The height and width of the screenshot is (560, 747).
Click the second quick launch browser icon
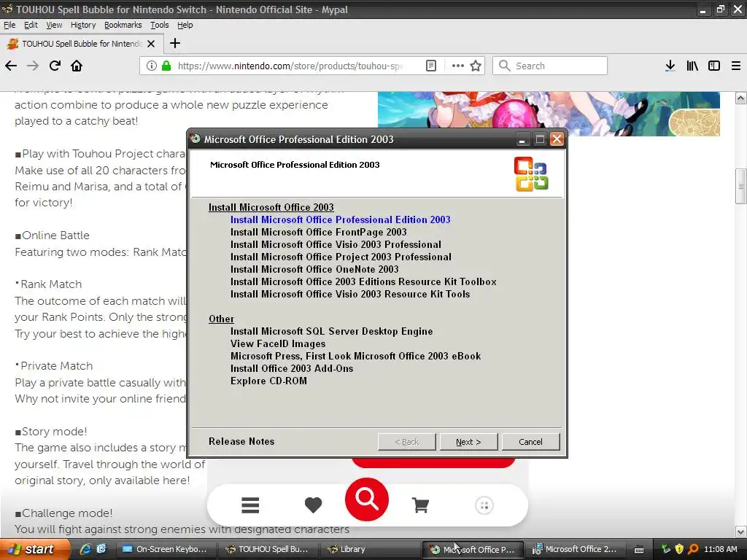[x=101, y=549]
